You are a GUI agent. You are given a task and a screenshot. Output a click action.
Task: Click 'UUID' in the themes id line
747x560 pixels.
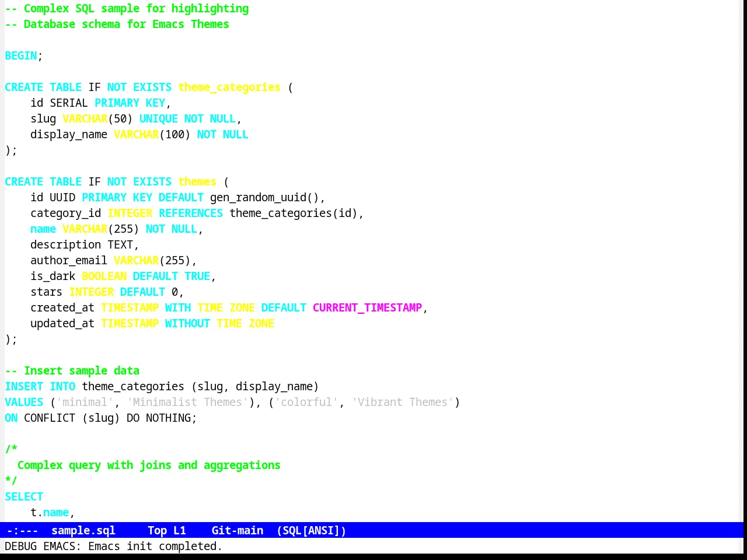click(x=62, y=197)
